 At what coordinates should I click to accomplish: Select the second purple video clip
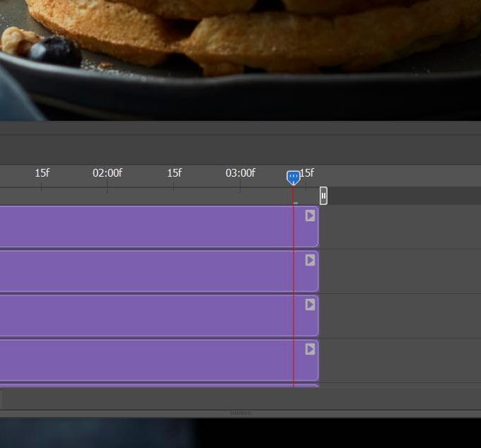159,271
